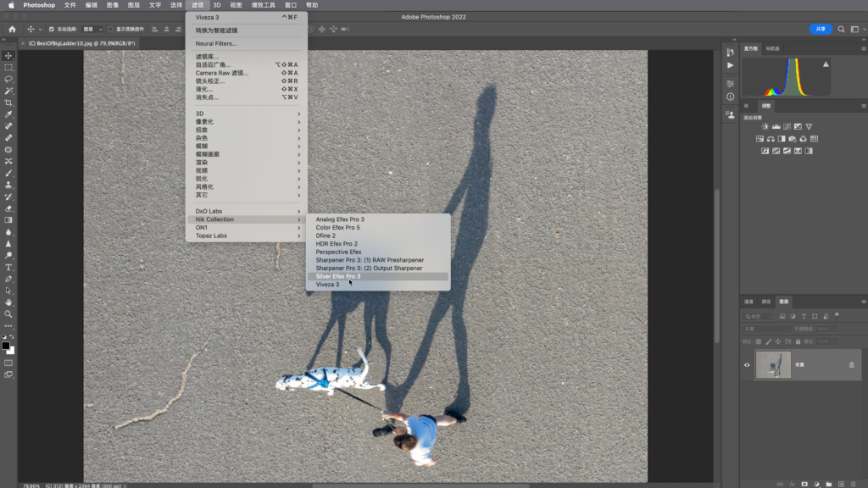This screenshot has width=868, height=488.
Task: Open the Properties panel sliders icon
Action: point(730,84)
